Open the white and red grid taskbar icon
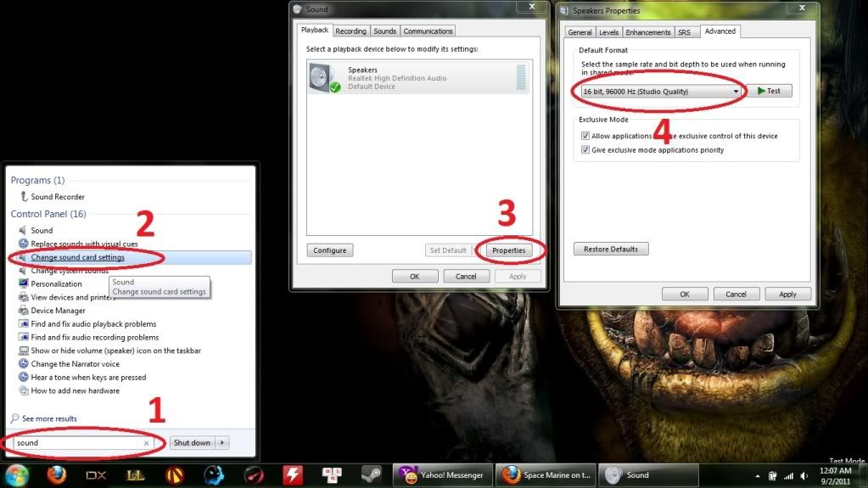Screen dimensions: 868x488 coord(332,474)
